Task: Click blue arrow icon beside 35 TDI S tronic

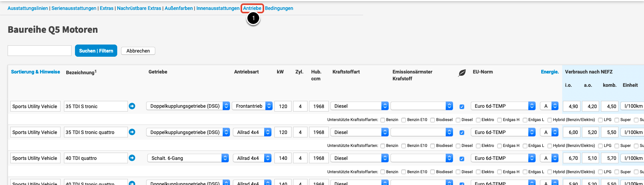Action: coord(132,106)
